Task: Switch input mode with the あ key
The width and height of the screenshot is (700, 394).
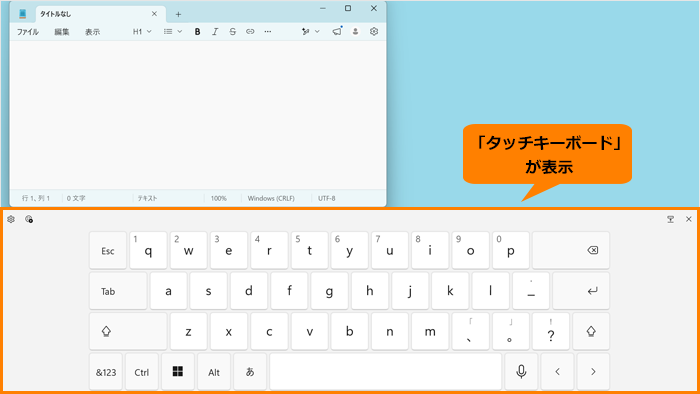Action: point(250,371)
